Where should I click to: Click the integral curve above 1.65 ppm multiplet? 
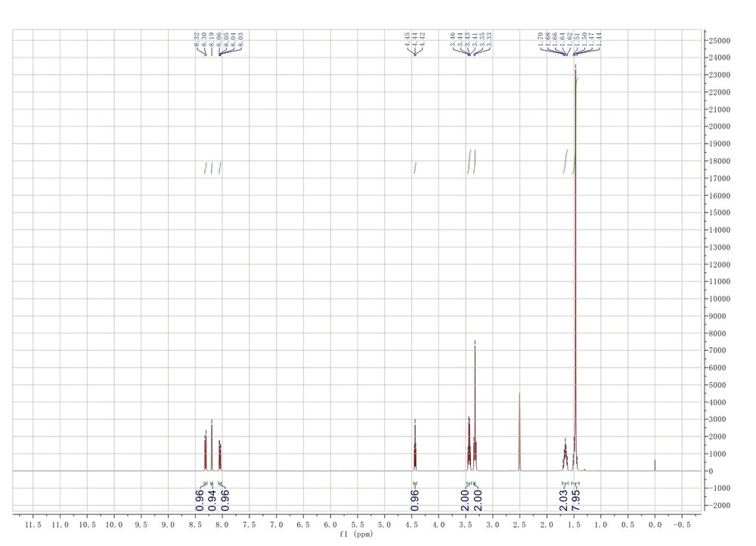[x=565, y=160]
